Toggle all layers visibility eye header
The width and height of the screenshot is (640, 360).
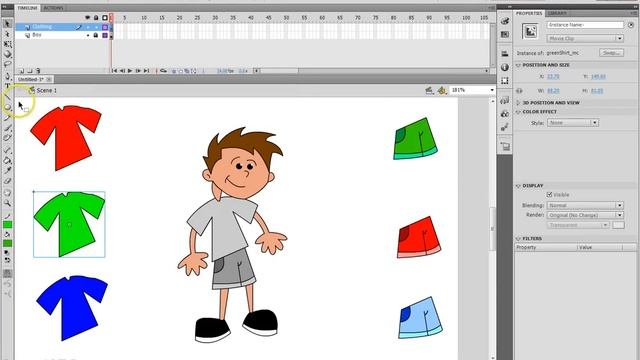tap(87, 18)
